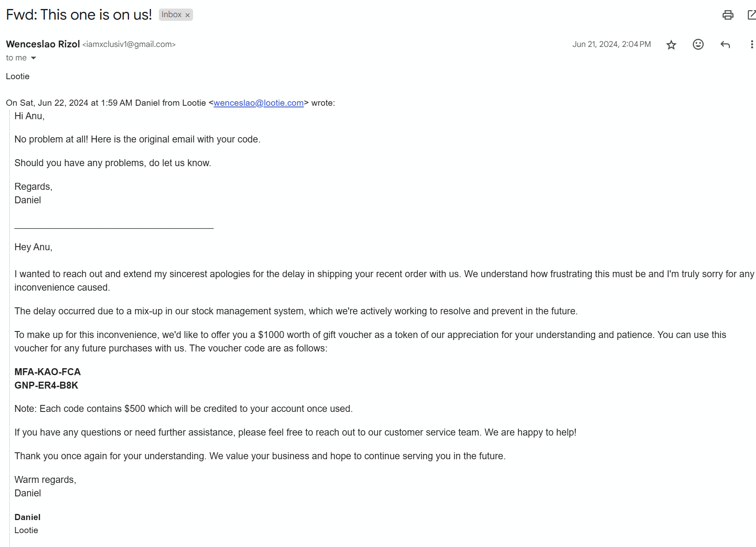Reply using the arrow icon
Screen dimensions: 756x547
point(725,44)
